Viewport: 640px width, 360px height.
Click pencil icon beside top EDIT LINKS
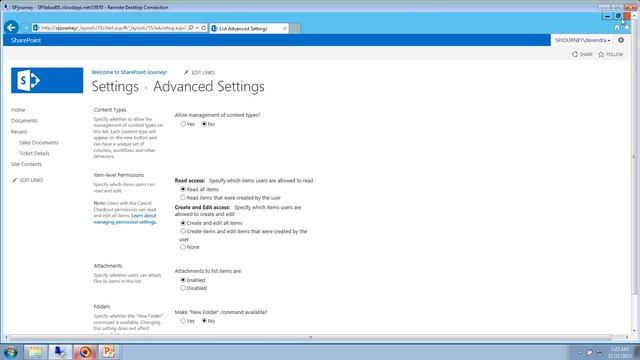[186, 72]
